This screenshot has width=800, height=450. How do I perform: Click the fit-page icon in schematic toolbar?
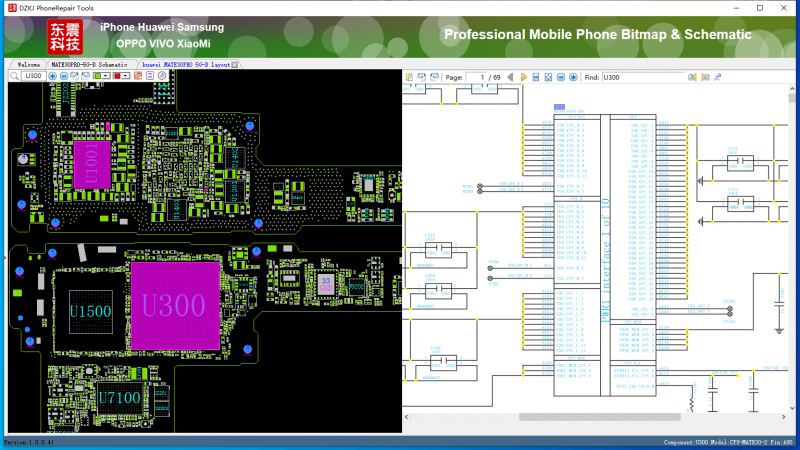point(548,77)
